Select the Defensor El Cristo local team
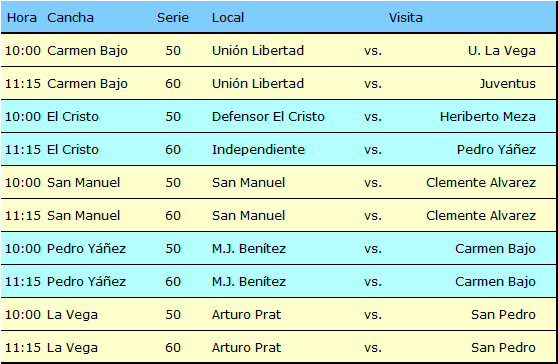The width and height of the screenshot is (558, 364). point(268,117)
